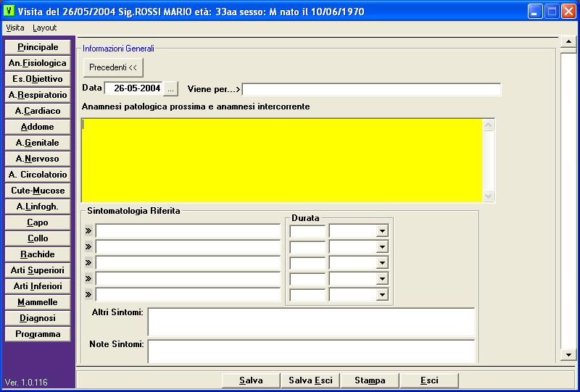Open the Layout menu

(44, 28)
